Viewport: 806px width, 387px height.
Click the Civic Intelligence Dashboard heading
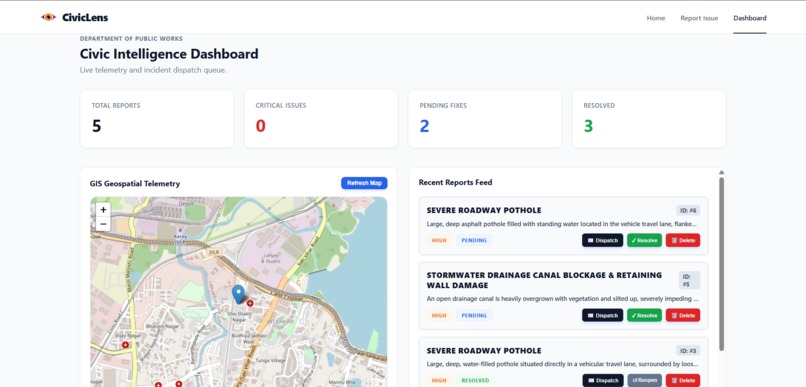(x=169, y=53)
